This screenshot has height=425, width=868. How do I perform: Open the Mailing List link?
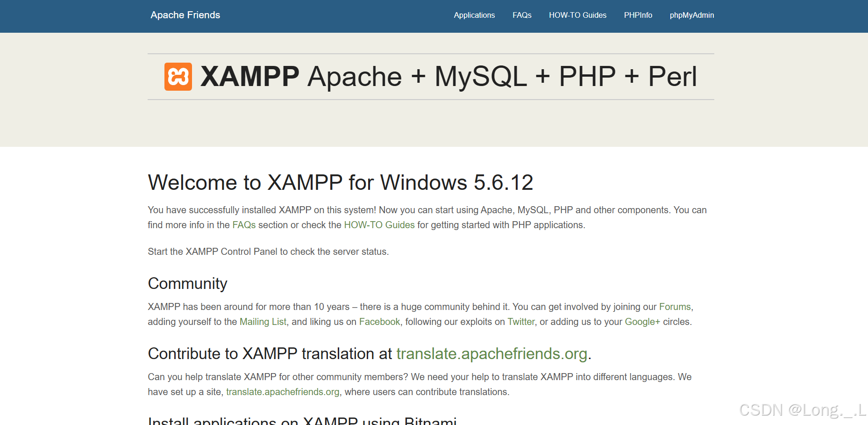click(x=263, y=322)
